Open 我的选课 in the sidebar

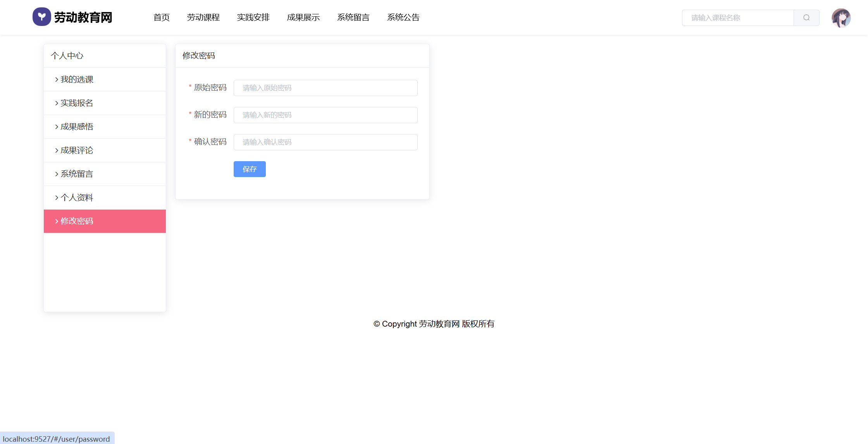(x=77, y=79)
